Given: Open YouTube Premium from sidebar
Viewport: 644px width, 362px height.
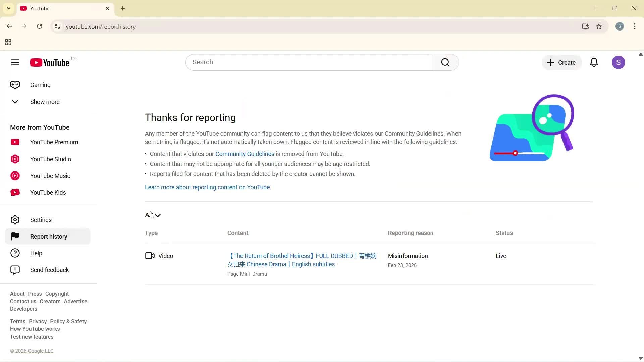Looking at the screenshot, I should (54, 142).
